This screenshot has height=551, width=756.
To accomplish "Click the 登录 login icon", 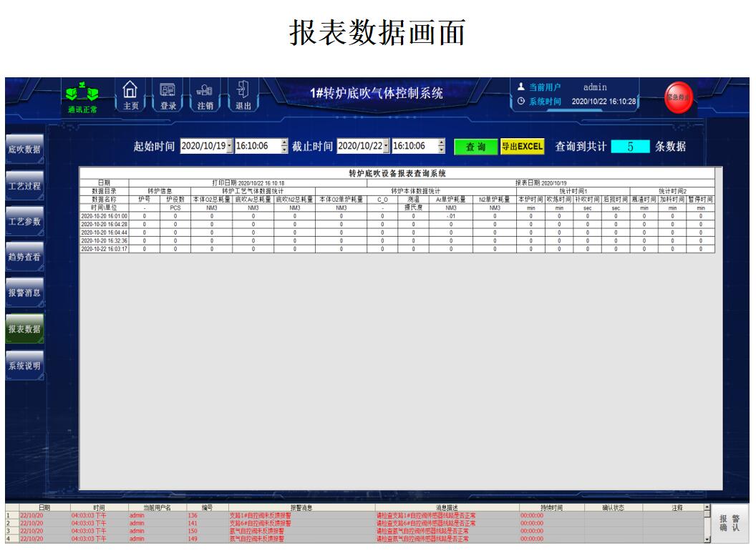I will coord(168,90).
